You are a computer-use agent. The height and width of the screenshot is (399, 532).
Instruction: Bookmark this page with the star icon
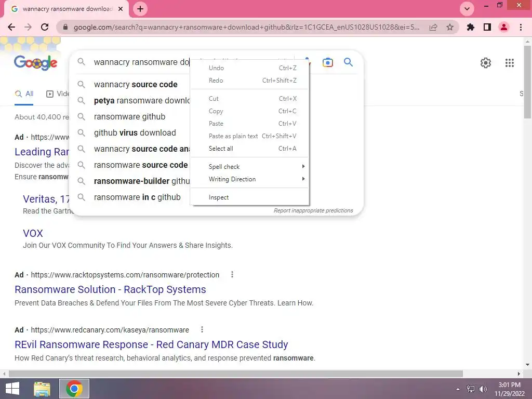(450, 27)
